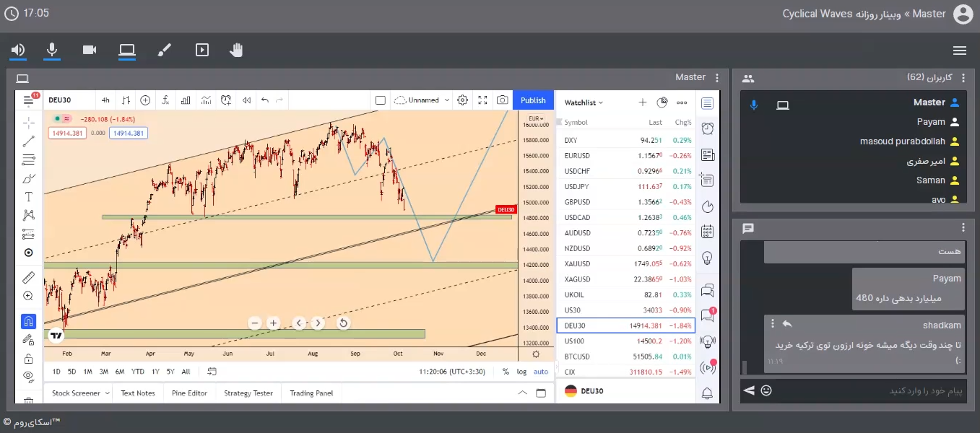Open chart settings gear icon

coord(463,100)
